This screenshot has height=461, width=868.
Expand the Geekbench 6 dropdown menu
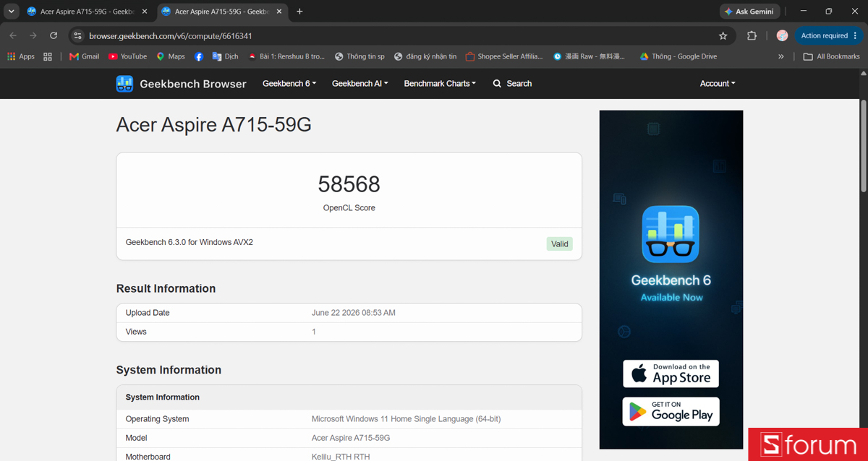click(x=289, y=84)
